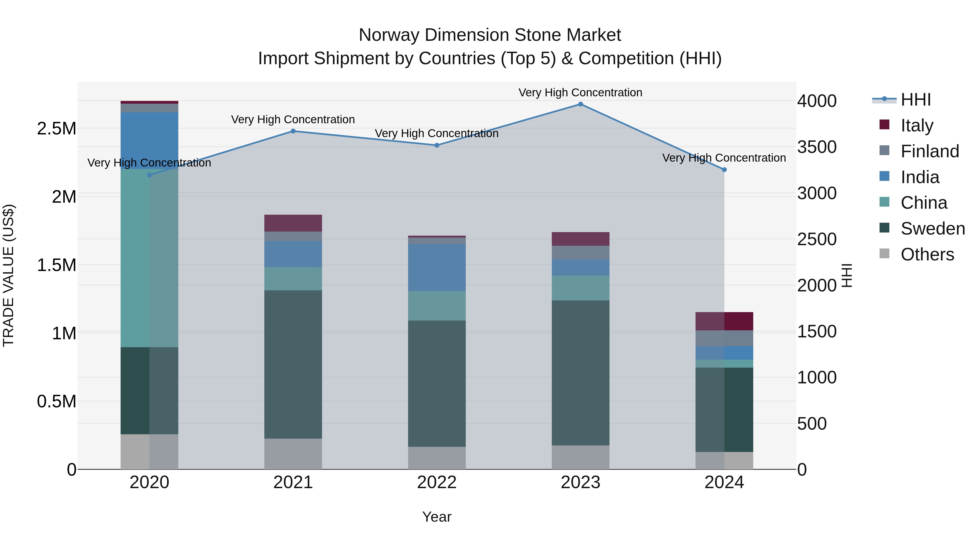This screenshot has height=551, width=980.
Task: Click the 2023 x-axis label
Action: pos(581,482)
